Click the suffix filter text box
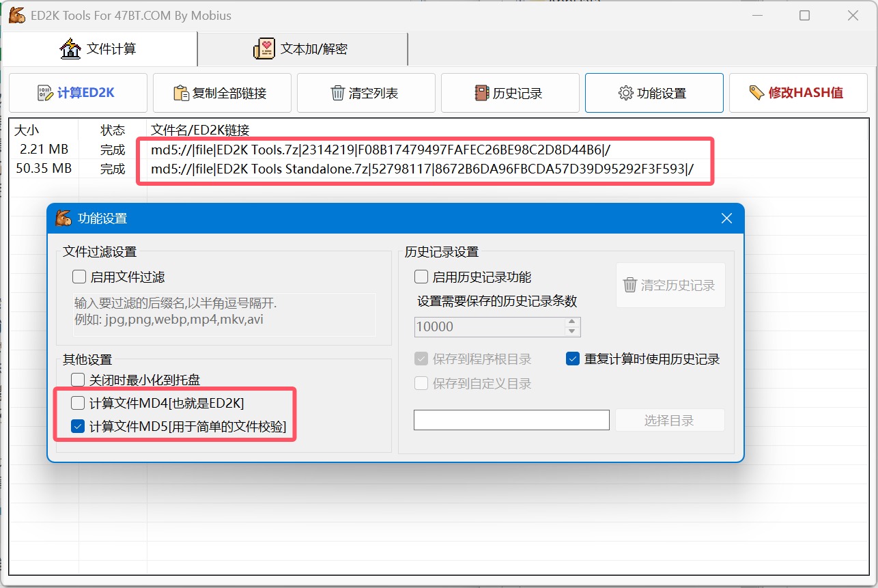878x588 pixels. click(x=225, y=315)
